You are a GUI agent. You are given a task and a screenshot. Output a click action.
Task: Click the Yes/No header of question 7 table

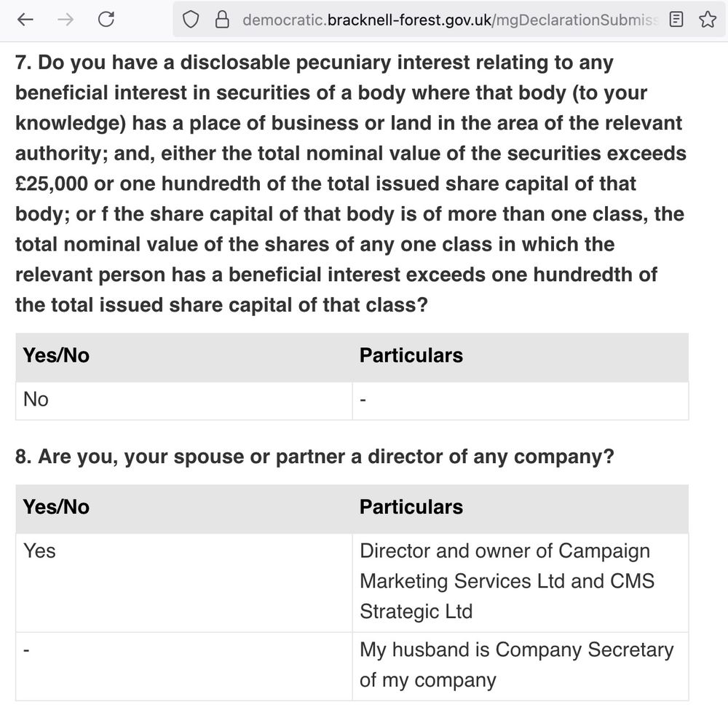click(57, 355)
